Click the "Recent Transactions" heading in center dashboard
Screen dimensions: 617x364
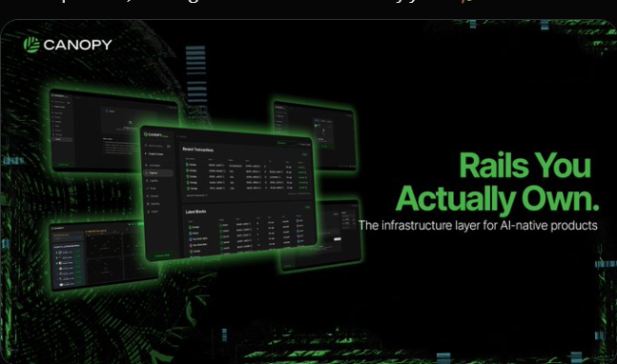point(198,150)
